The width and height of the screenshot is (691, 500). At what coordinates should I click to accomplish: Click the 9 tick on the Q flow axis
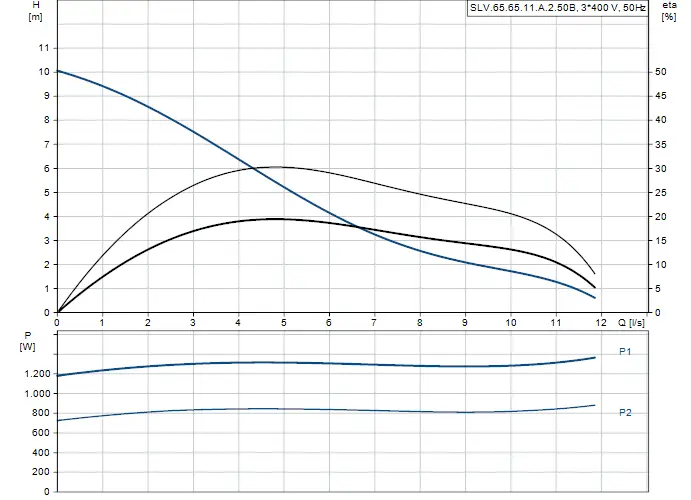pos(465,323)
